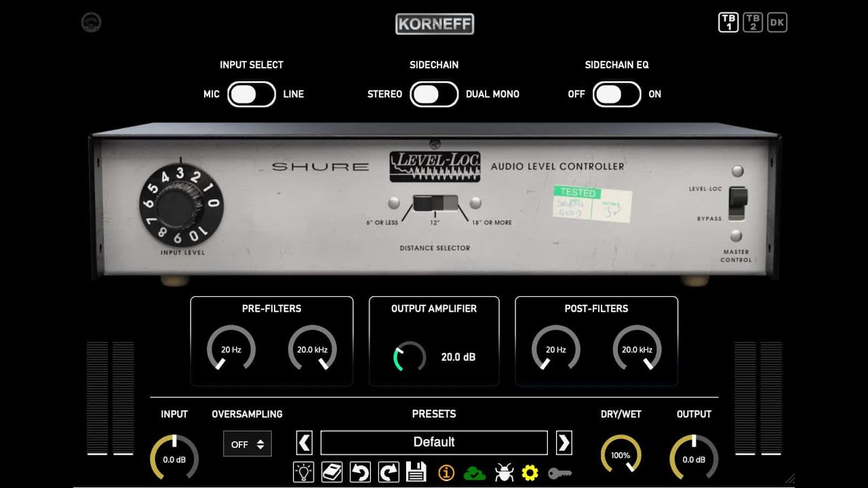This screenshot has height=488, width=868.
Task: Click the lamp above Master Control label
Action: click(736, 237)
